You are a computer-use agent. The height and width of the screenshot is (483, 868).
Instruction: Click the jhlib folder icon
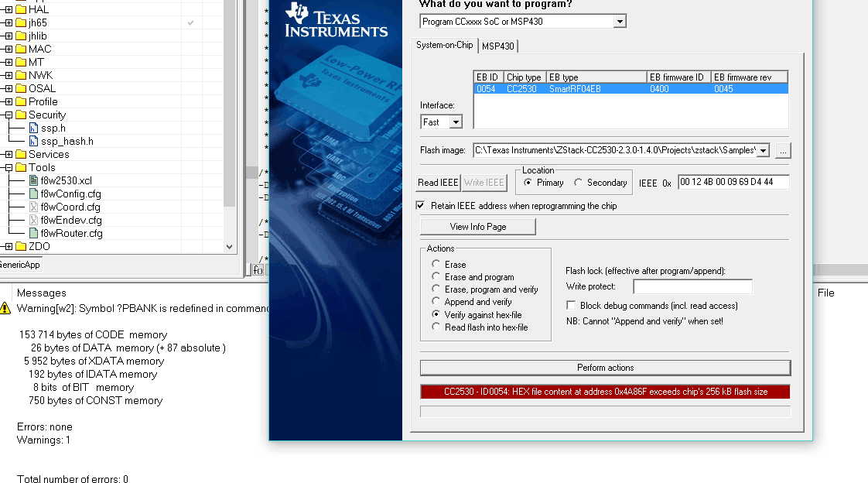(21, 36)
